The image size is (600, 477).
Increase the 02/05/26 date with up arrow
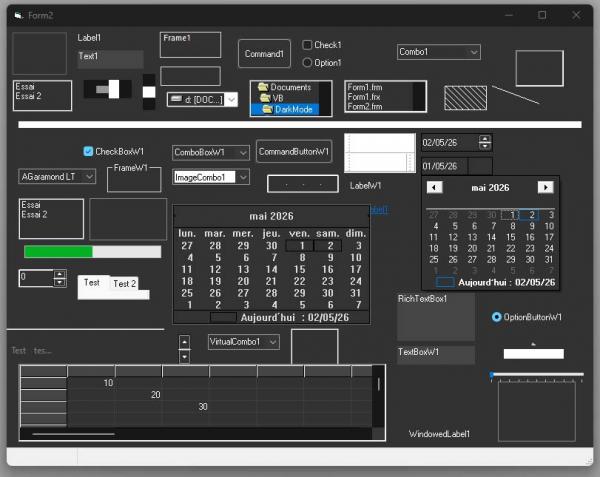pos(485,139)
